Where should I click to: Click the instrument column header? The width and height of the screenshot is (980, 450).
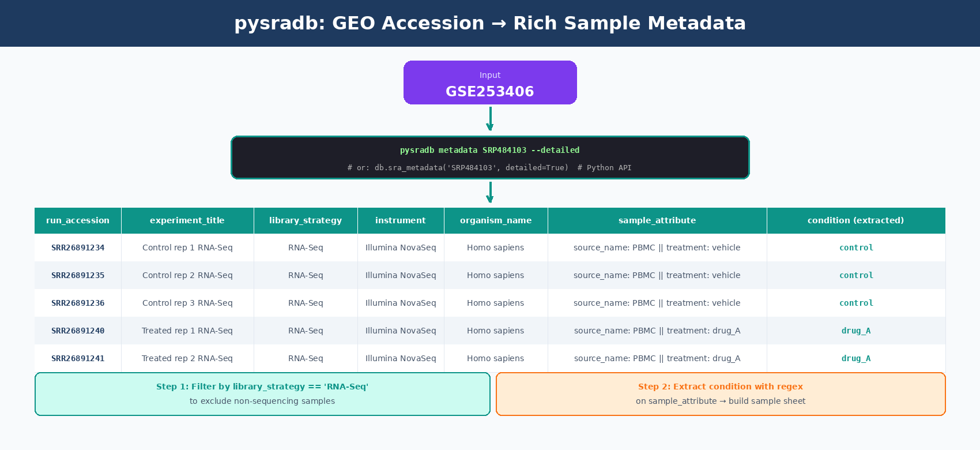pos(401,220)
